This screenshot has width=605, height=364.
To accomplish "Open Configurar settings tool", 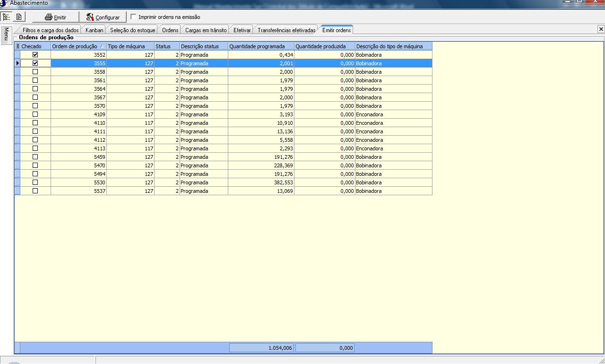I will click(103, 17).
